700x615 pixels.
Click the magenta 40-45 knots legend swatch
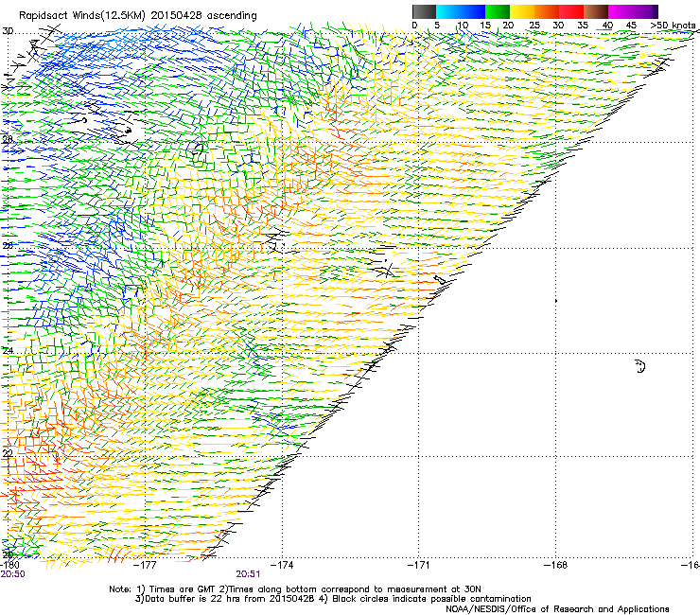click(621, 11)
